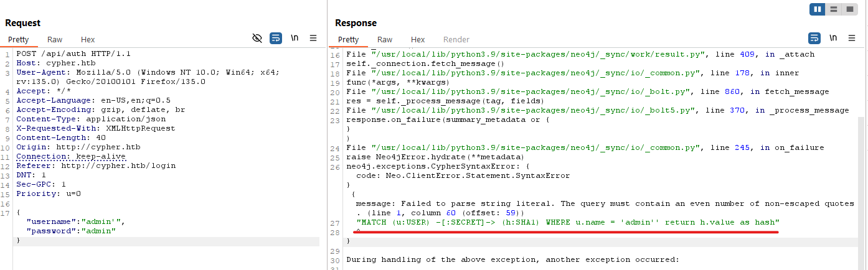Toggle line wrap in the Response editor
Image resolution: width=868 pixels, height=270 pixels.
(814, 39)
